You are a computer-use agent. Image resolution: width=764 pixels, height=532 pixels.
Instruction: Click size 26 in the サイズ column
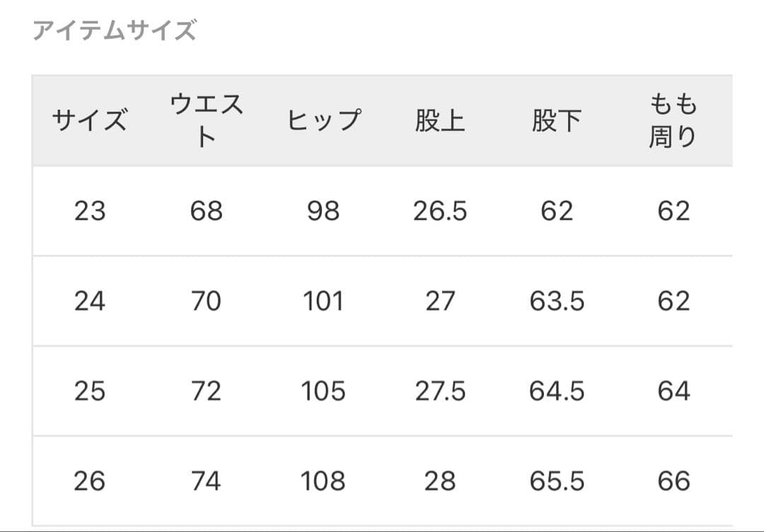coord(90,481)
